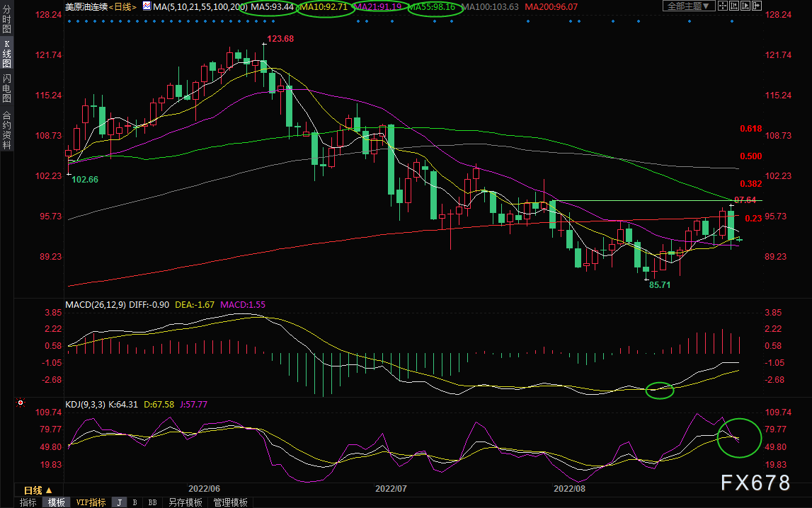
Task: Click the panel expand arrow icon at top right
Action: [757, 6]
